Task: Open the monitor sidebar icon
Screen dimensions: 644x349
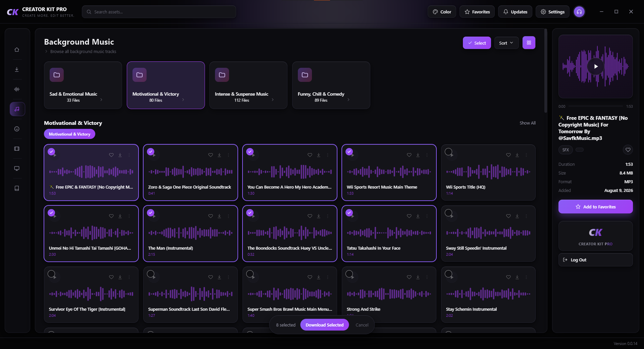Action: coord(17,168)
